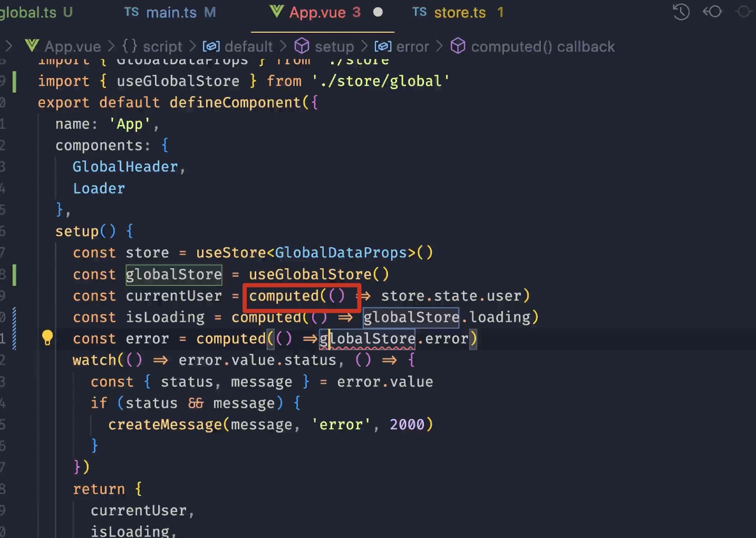Viewport: 756px width, 538px height.
Task: Click 'GlobalHeader' in components
Action: coord(125,167)
